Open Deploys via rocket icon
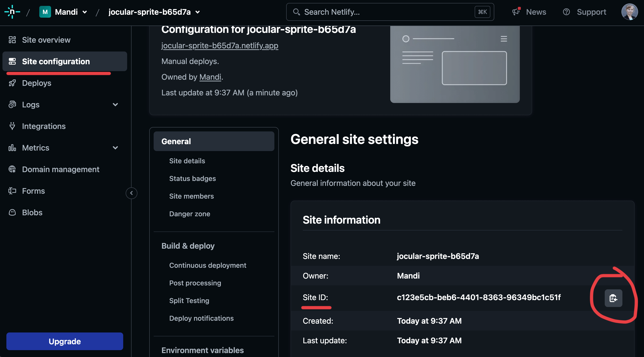The image size is (644, 357). 12,83
